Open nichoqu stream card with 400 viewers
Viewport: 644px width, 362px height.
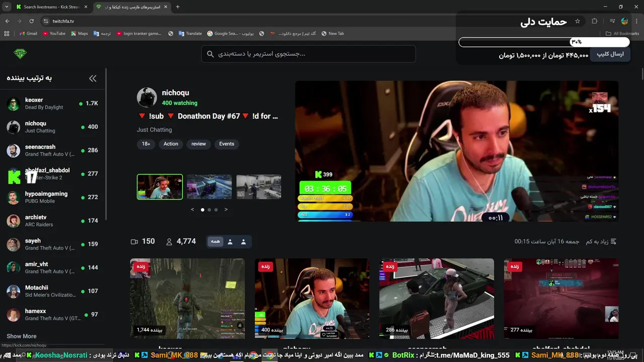312,299
